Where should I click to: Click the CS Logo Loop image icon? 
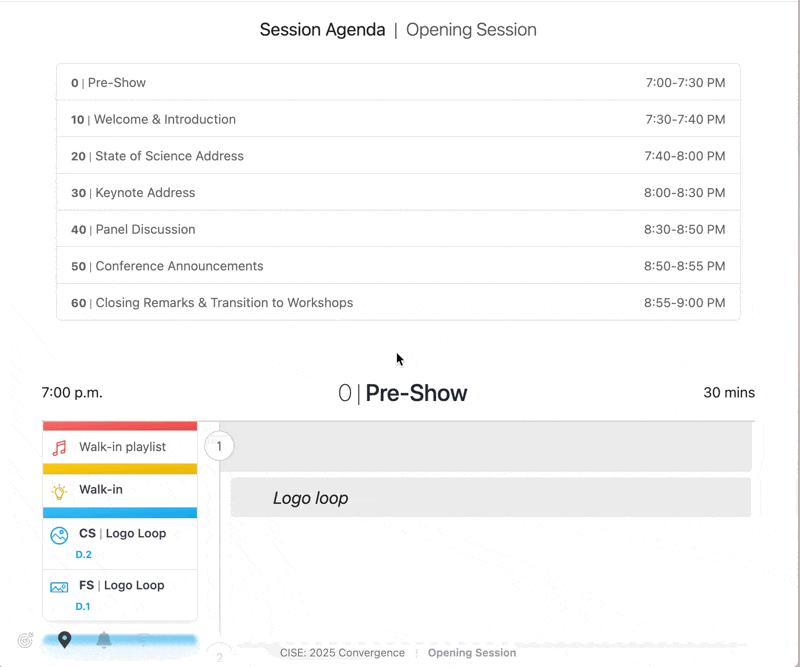click(x=60, y=535)
